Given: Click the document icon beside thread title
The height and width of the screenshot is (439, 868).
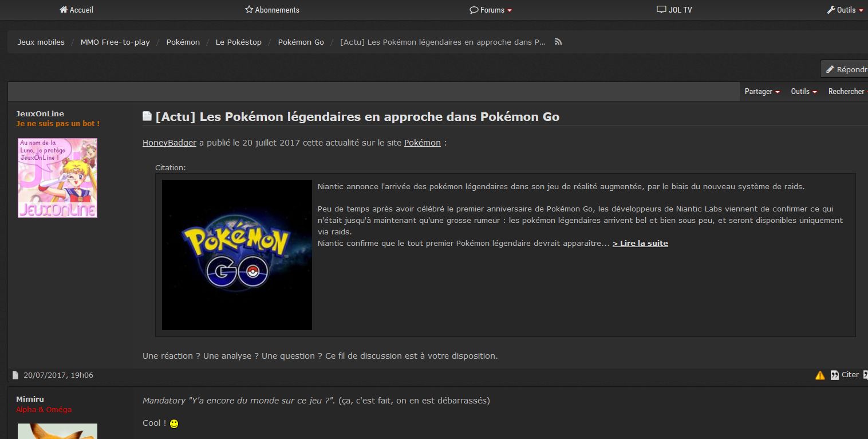Looking at the screenshot, I should [x=147, y=116].
